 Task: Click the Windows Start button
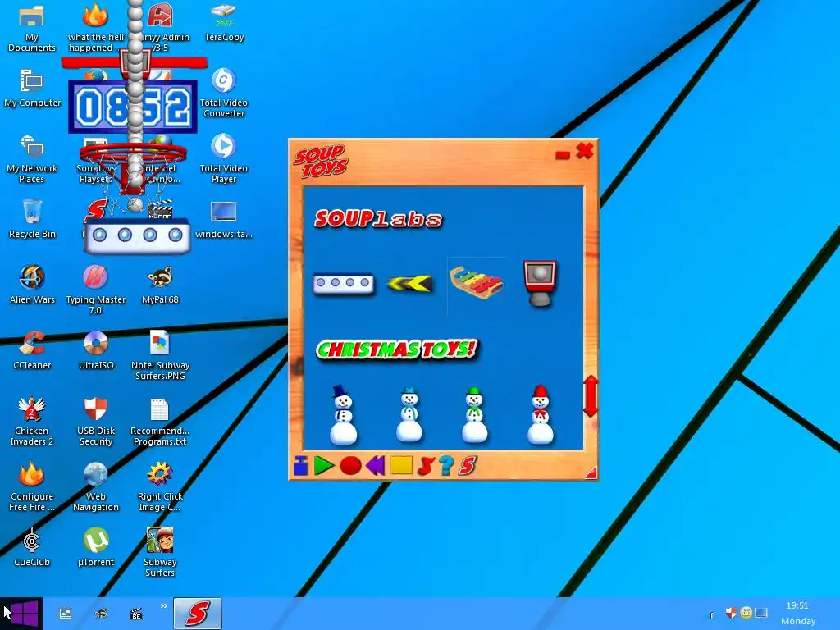[x=21, y=614]
